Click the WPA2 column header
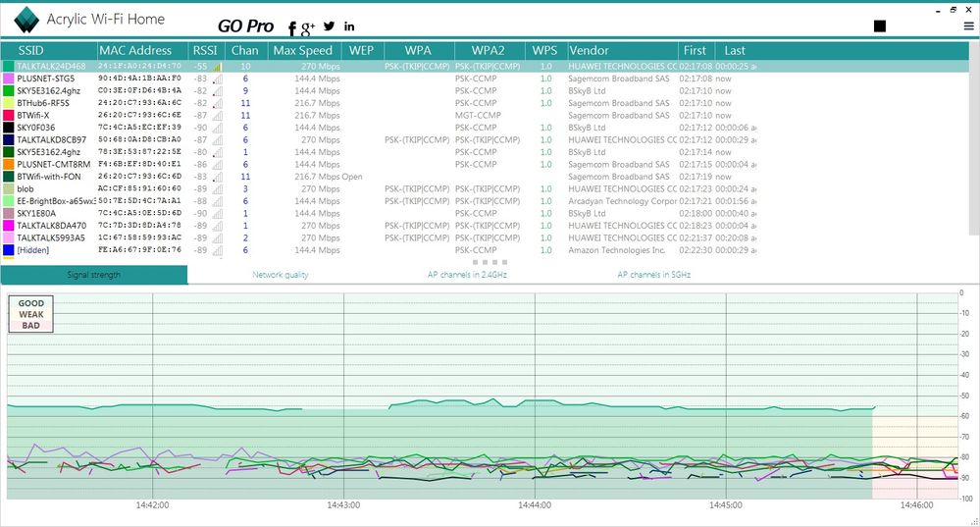Screen dimensions: 980x527 pos(489,51)
